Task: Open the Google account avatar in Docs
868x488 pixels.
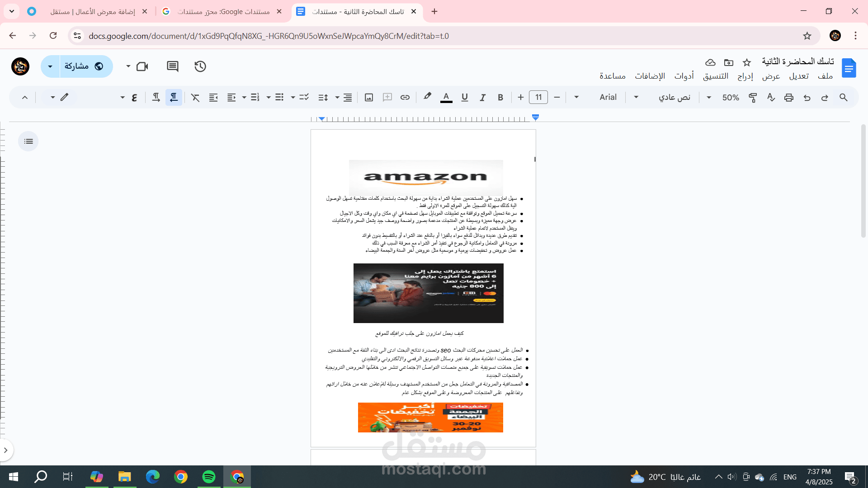Action: pos(20,66)
